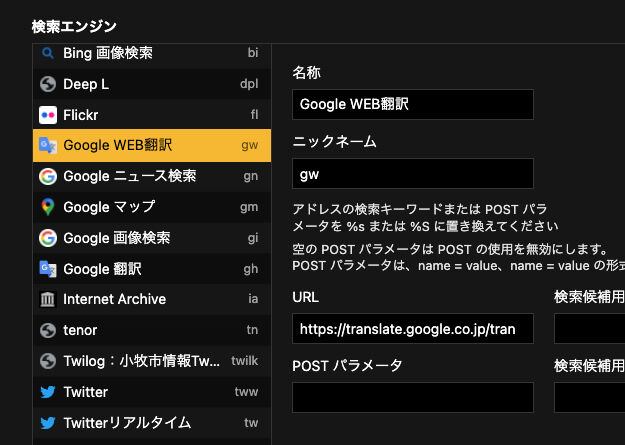This screenshot has width=625, height=445.
Task: Click the nickname 'twilk' in list
Action: 245,361
